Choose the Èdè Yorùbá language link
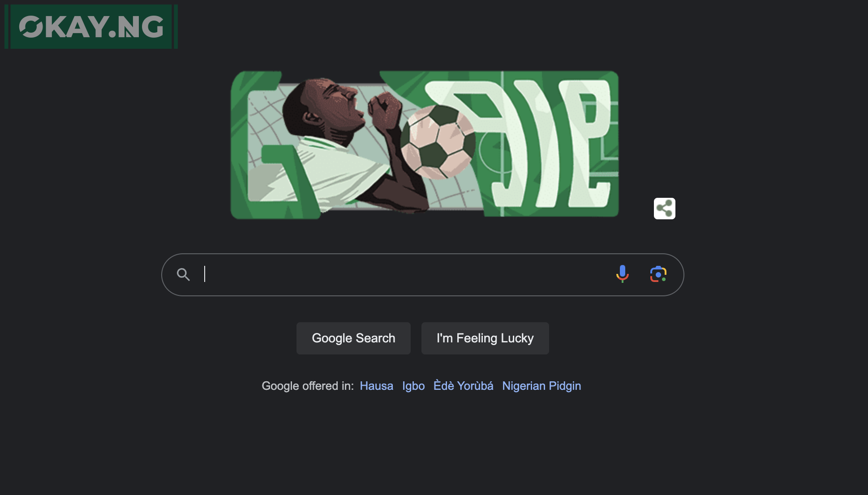 [463, 386]
